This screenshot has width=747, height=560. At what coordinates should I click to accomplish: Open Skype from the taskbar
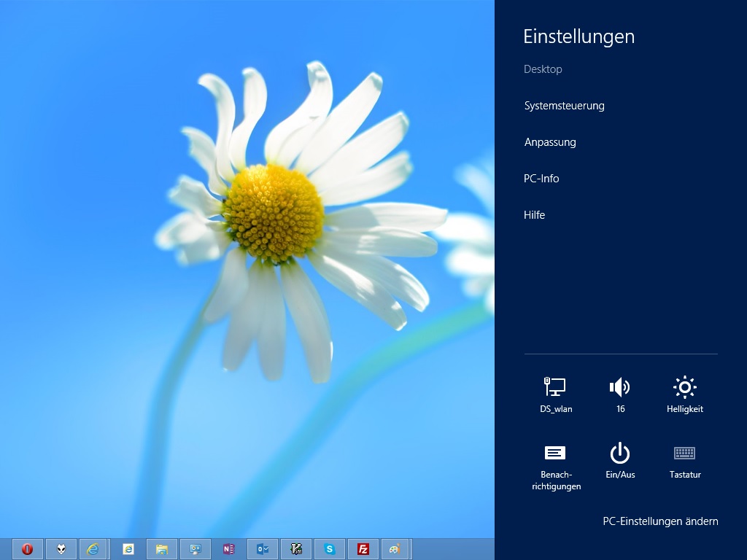click(x=330, y=549)
